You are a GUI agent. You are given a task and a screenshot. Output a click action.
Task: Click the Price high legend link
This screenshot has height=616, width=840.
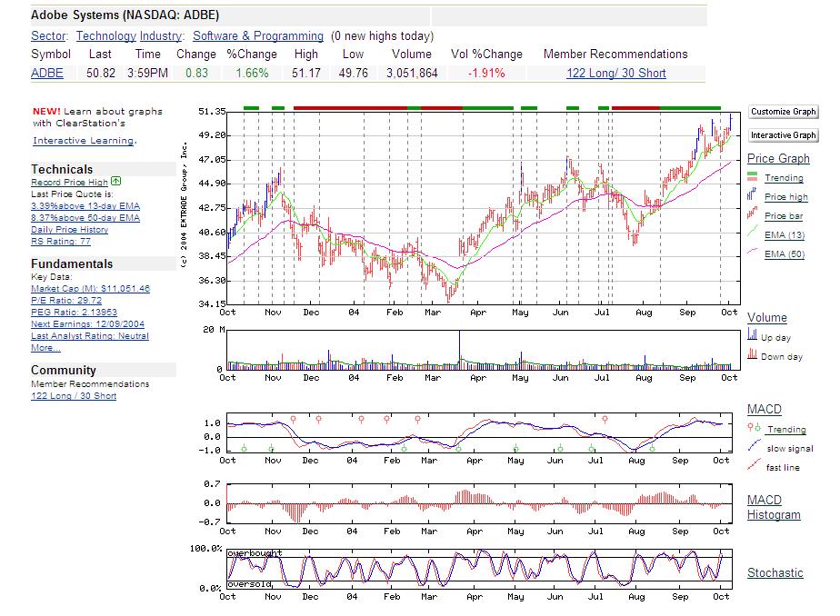point(785,197)
